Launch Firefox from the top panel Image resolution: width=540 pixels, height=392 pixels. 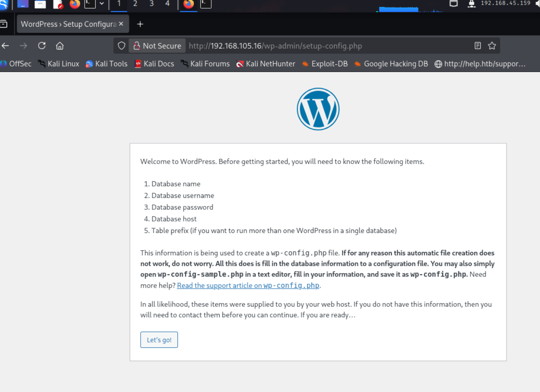[75, 4]
